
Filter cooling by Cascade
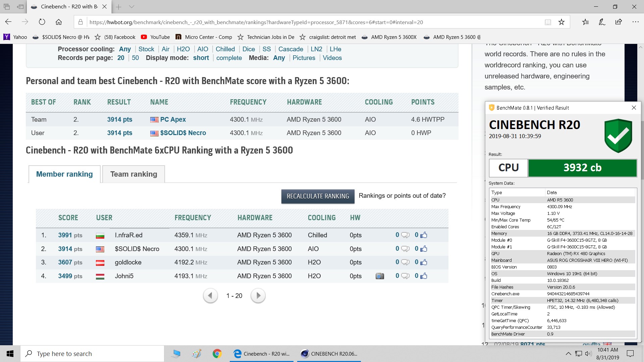pos(290,49)
